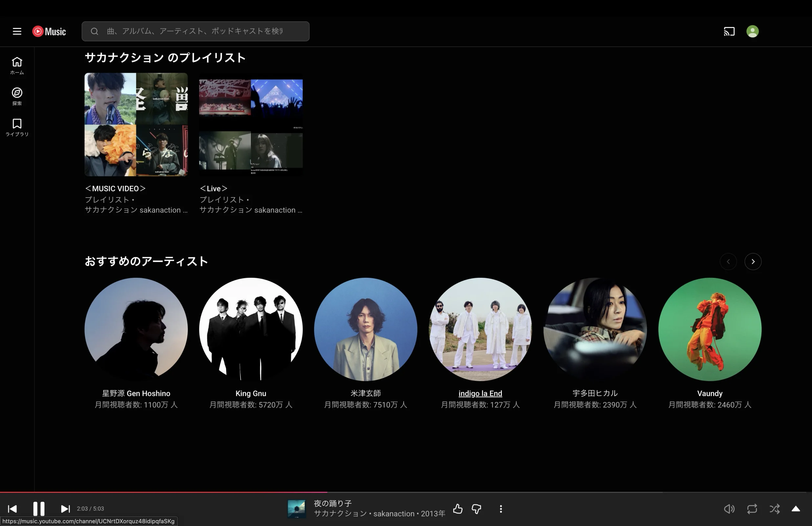
Task: Click the ＜MUSIC VIDEO＞ playlist title
Action: (x=115, y=189)
